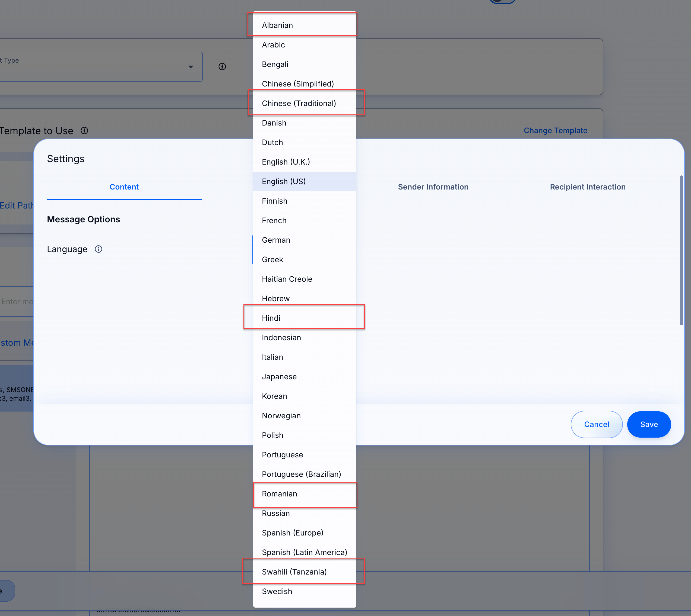Open the Recipient Interaction tab

click(587, 187)
